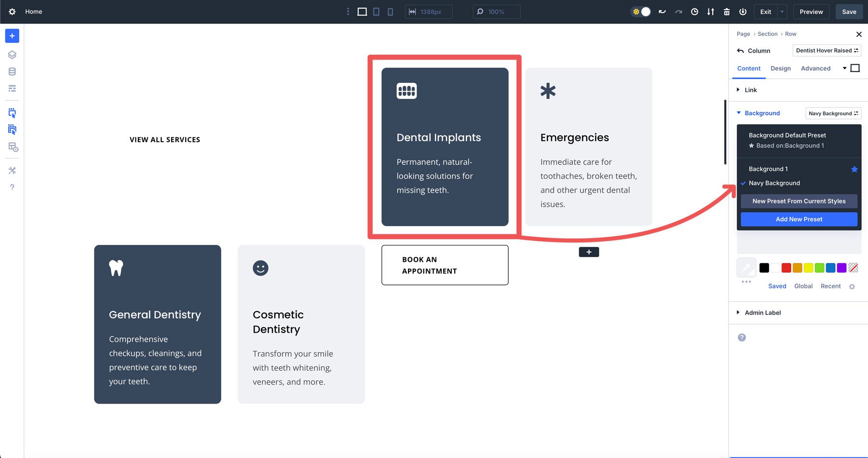Open revision history via the clock icon

pos(694,12)
